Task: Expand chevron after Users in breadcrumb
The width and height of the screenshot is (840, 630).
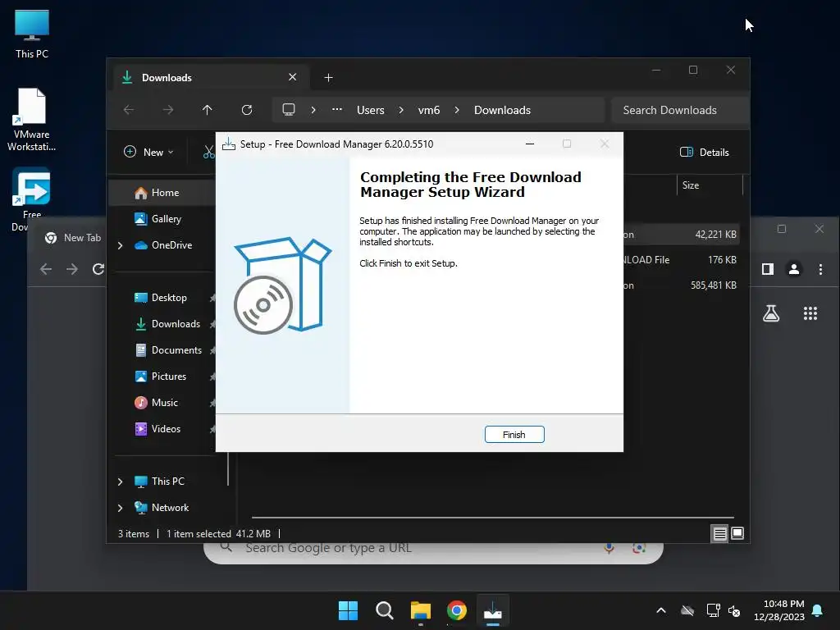Action: [x=401, y=110]
